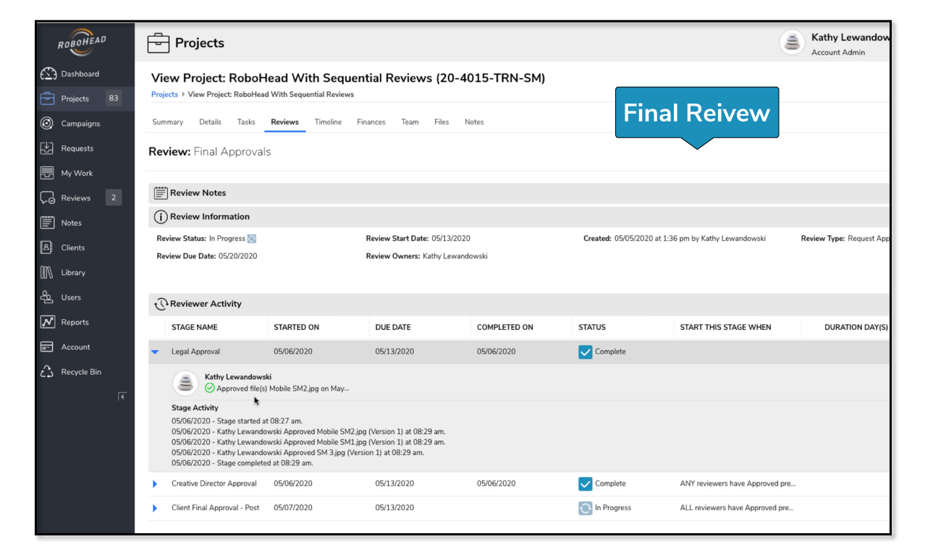Viewport: 933px width, 560px height.
Task: Click Complete status checkbox for Legal Approval
Action: click(x=586, y=352)
